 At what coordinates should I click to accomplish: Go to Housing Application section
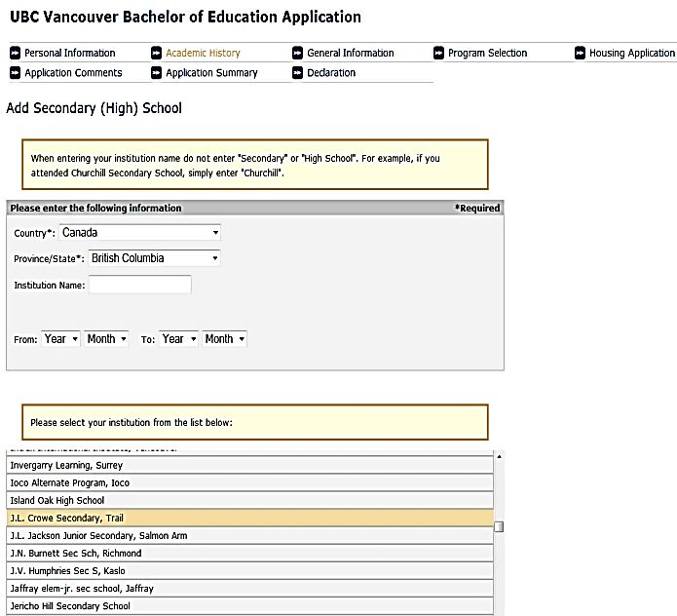coord(632,53)
